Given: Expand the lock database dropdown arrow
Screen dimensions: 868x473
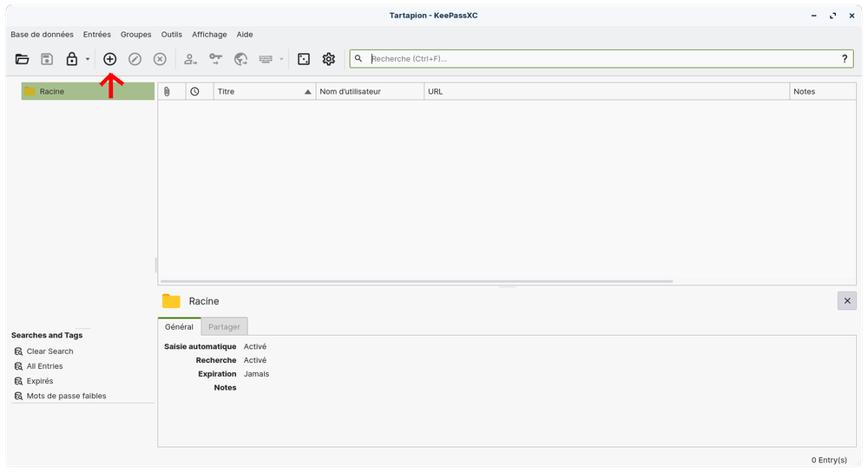Looking at the screenshot, I should [88, 59].
